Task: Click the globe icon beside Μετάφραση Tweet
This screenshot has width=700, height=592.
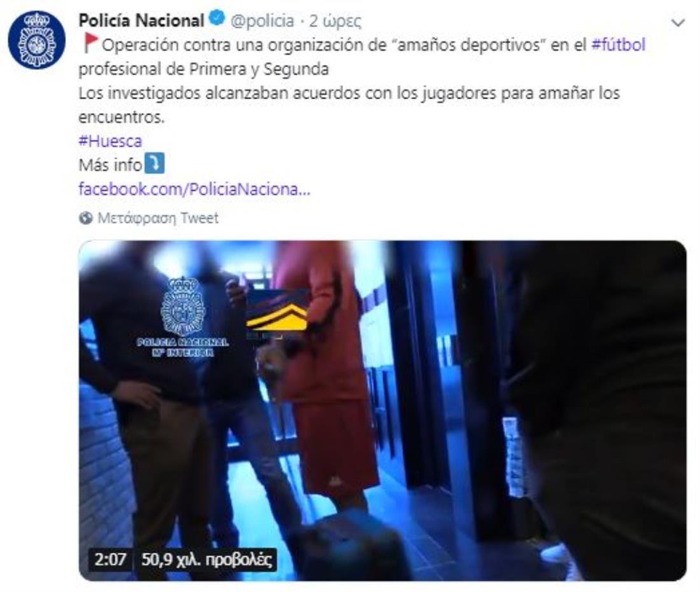Action: [x=86, y=218]
